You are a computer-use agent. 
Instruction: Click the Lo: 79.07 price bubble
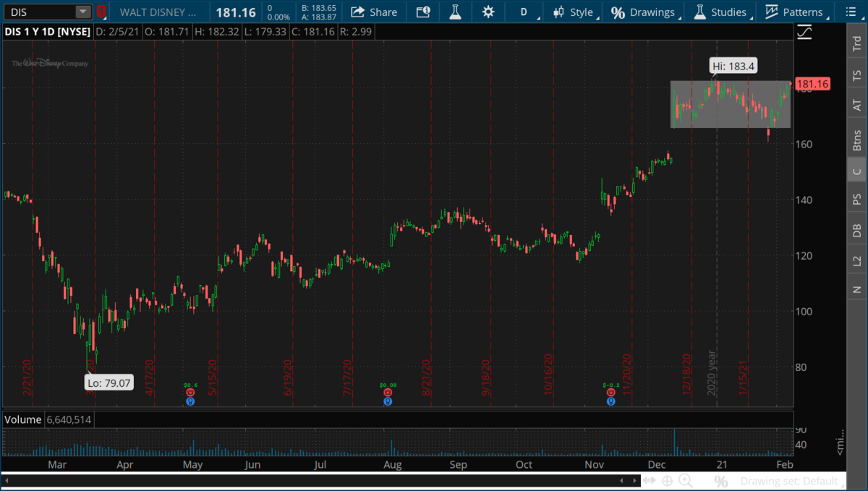[109, 383]
